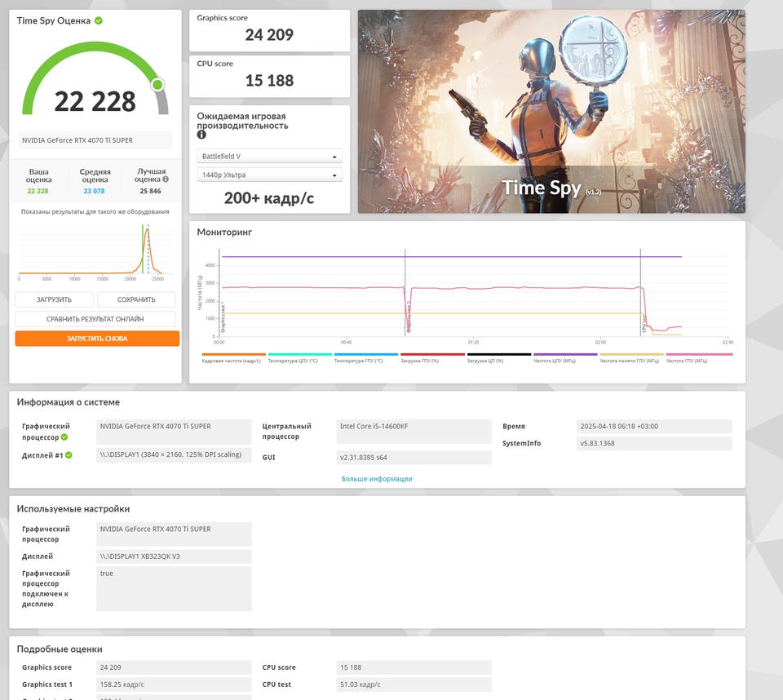Click the Подробные оценки heading
783x700 pixels.
pos(60,649)
